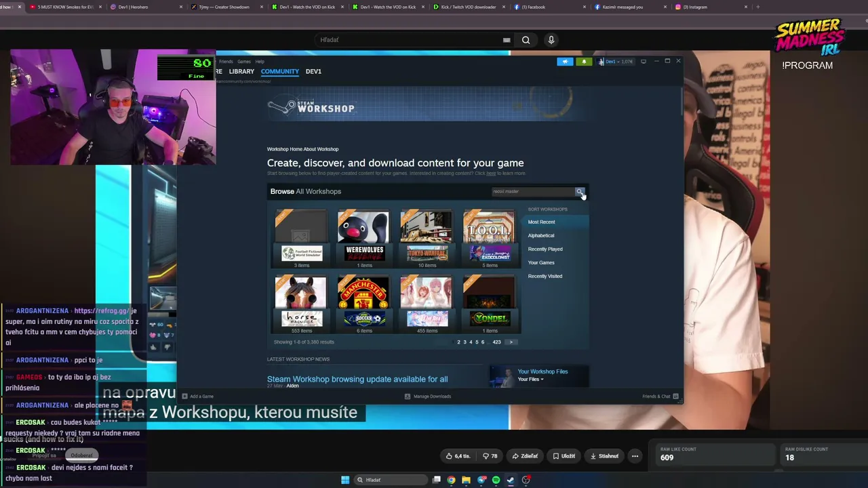
Task: Open the Tokyo Warfare workshop thumbnail
Action: 427,235
